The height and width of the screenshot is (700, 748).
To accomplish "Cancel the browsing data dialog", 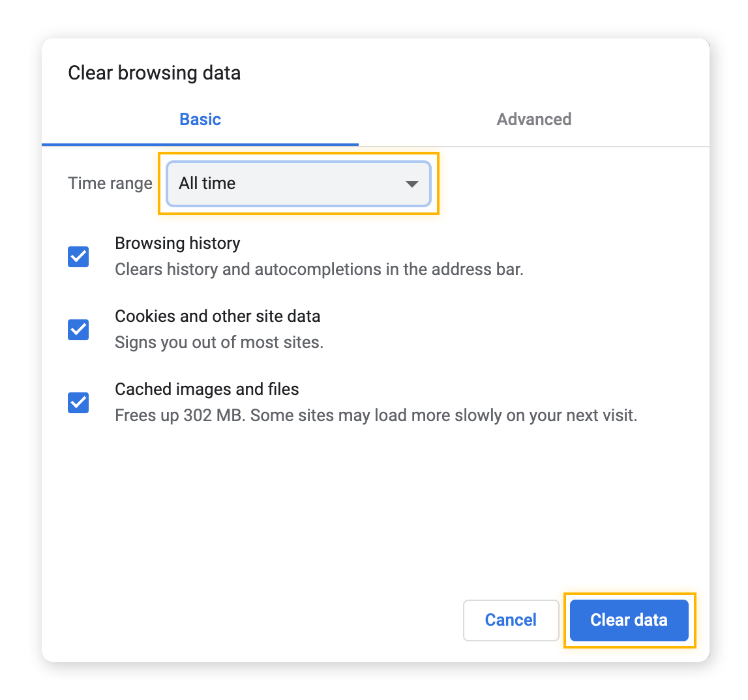I will [511, 620].
